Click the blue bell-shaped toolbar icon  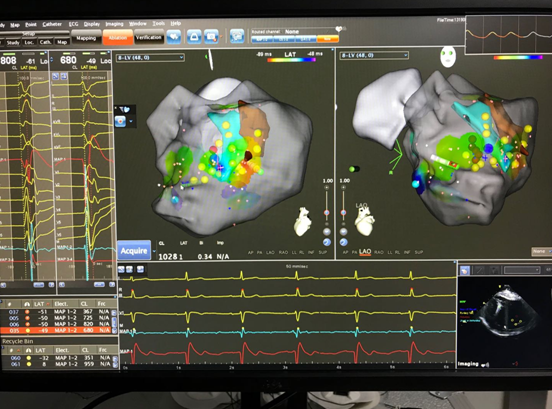(x=194, y=37)
